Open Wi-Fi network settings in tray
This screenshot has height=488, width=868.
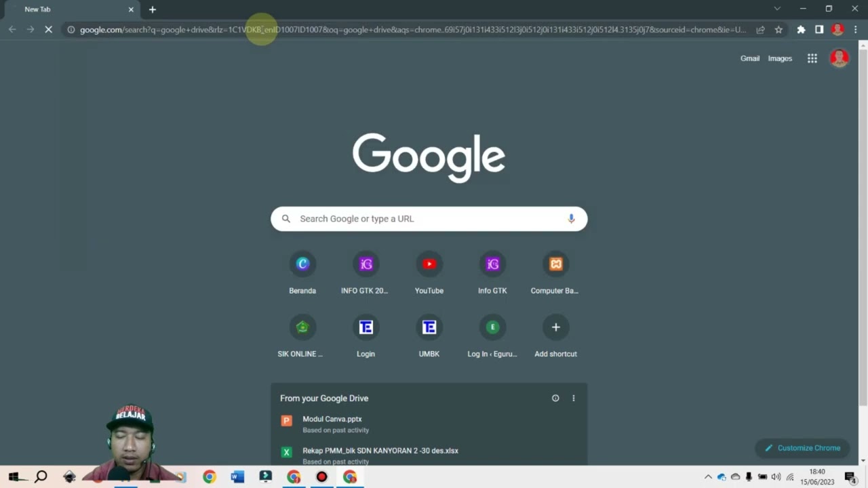tap(790, 477)
